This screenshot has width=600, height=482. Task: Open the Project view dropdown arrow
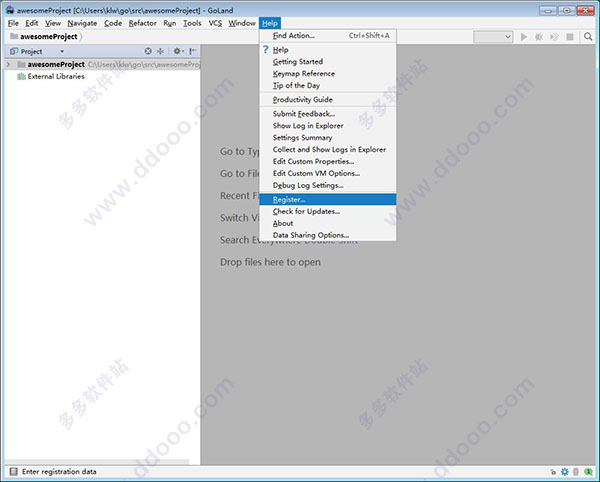coord(62,51)
